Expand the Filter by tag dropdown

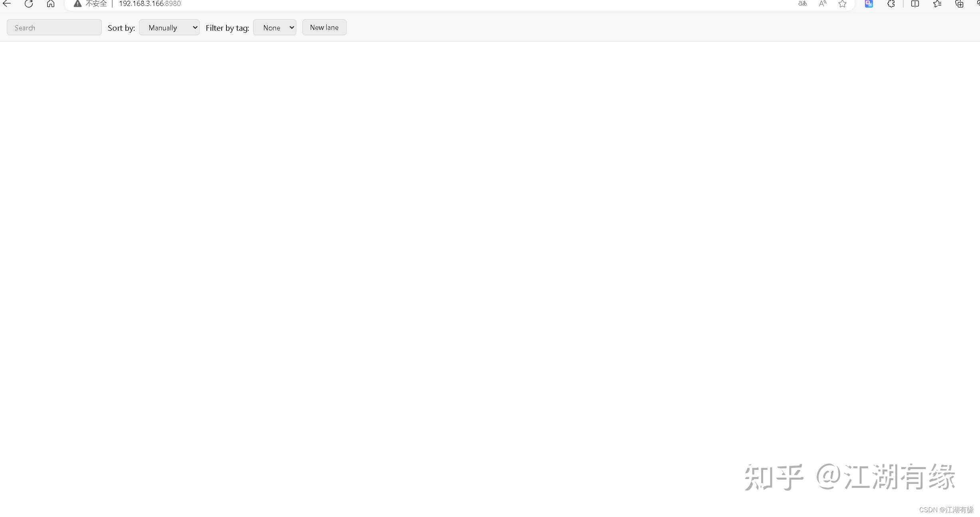pos(275,28)
